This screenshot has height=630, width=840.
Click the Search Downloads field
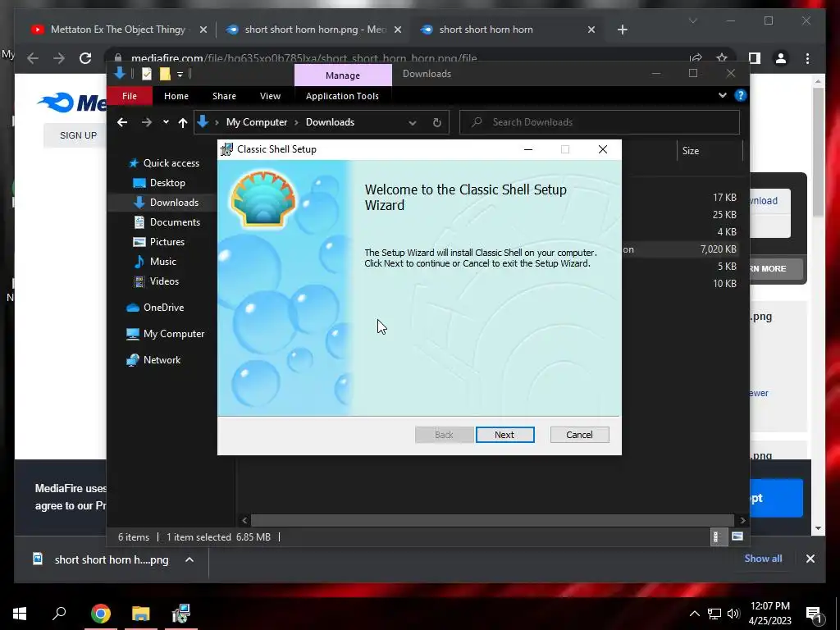point(600,122)
